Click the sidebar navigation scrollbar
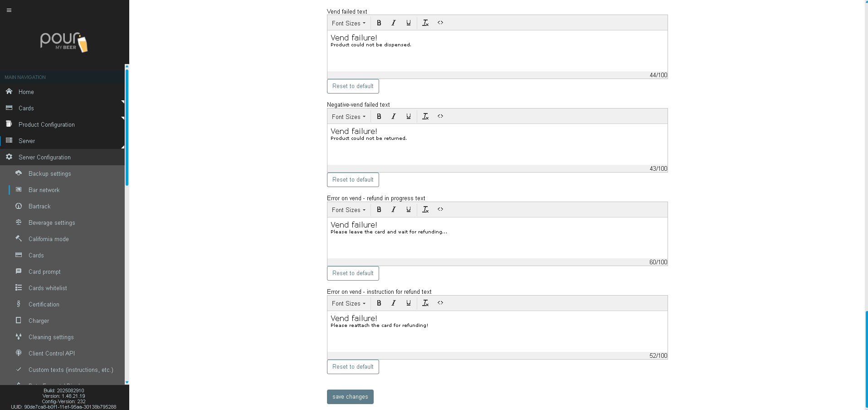 point(127,127)
